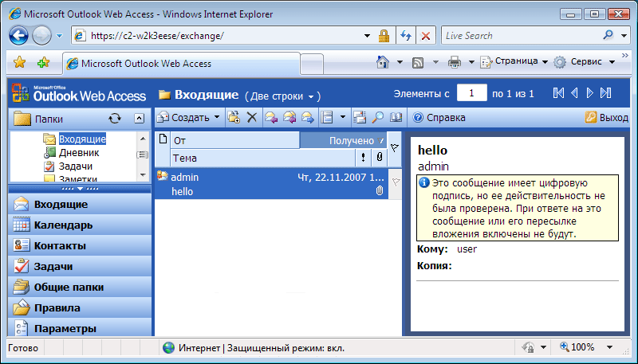The image size is (638, 364).
Task: Go to the next page of items
Action: 590,93
